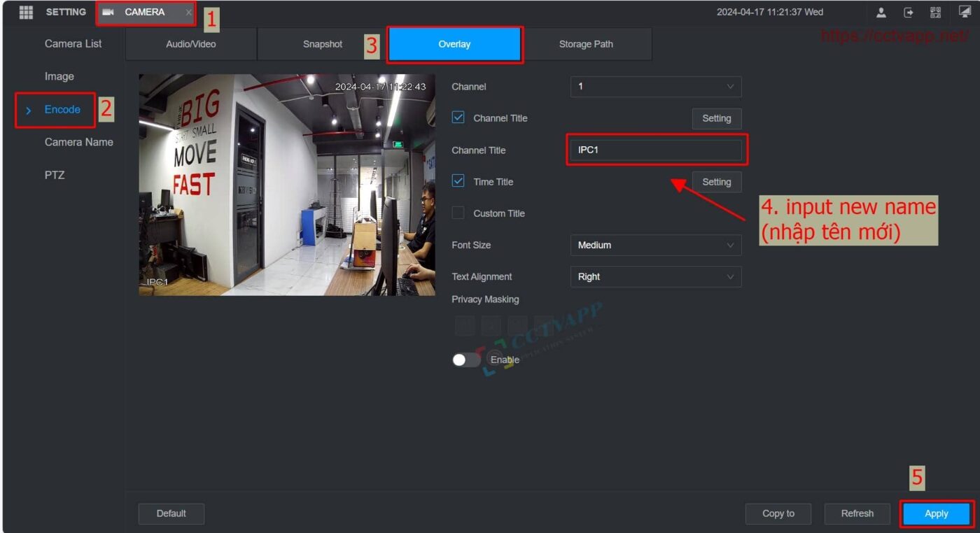Apply the overlay settings

(x=936, y=513)
